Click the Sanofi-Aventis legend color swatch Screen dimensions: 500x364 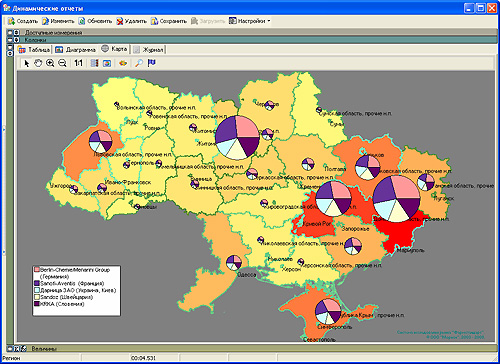(x=37, y=283)
